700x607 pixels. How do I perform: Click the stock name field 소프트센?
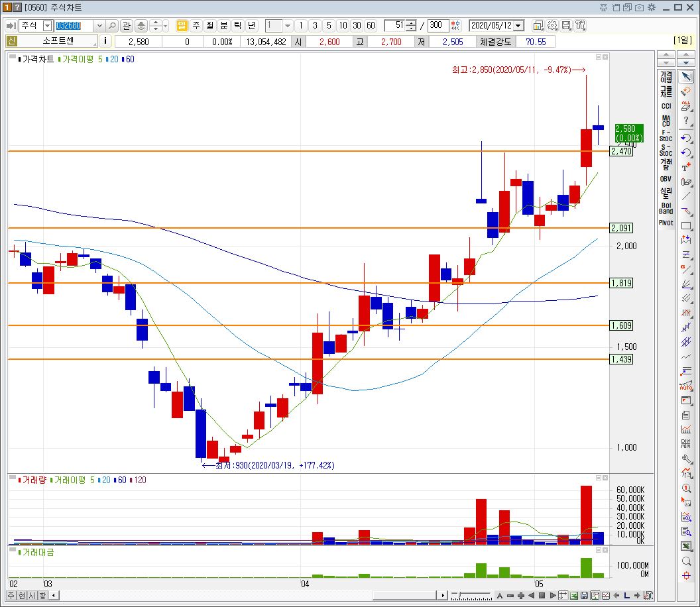click(x=58, y=41)
